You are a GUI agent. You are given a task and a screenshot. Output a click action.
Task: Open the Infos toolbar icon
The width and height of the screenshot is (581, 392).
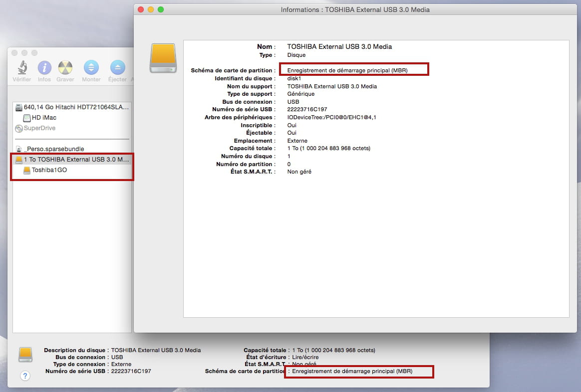(x=44, y=67)
